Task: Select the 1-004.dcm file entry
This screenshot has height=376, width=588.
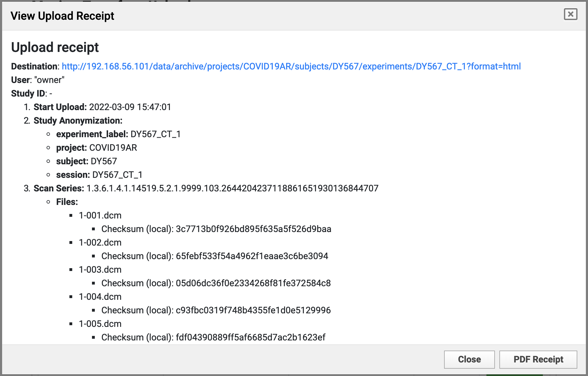Action: click(100, 297)
